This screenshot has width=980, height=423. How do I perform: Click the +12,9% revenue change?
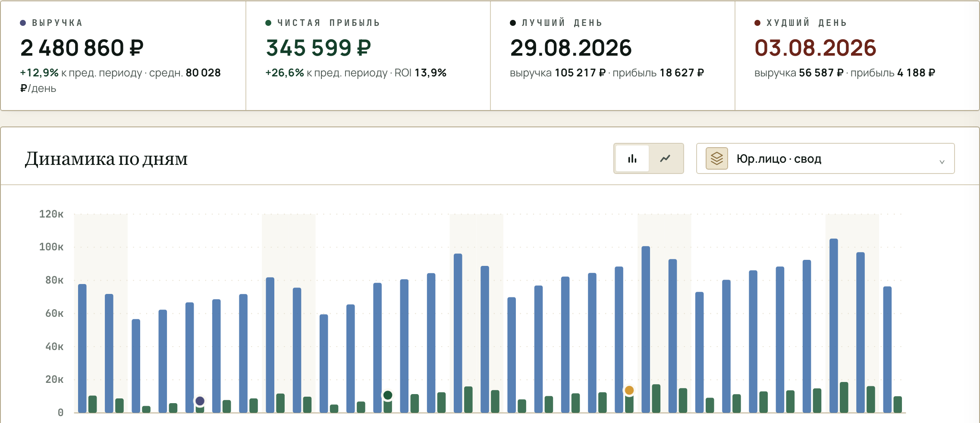click(39, 73)
